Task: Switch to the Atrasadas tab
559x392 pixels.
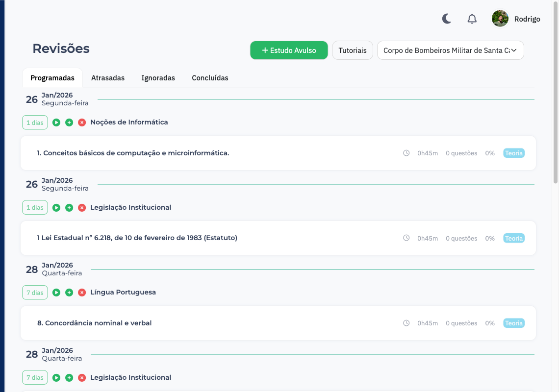Action: (108, 78)
